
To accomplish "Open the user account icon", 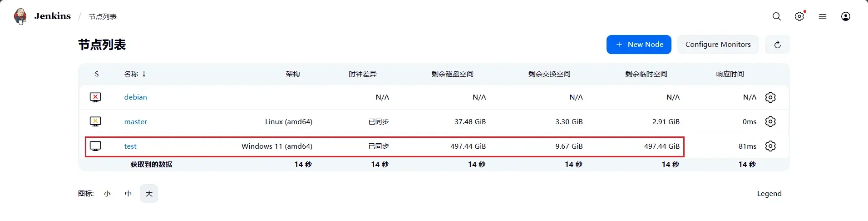I will click(x=846, y=16).
